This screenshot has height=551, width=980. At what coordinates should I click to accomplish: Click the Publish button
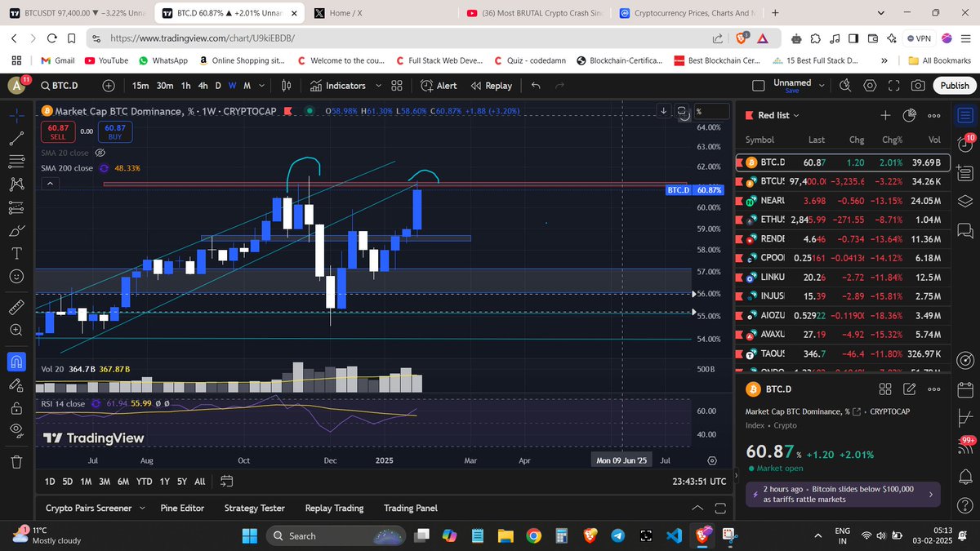[x=954, y=85]
